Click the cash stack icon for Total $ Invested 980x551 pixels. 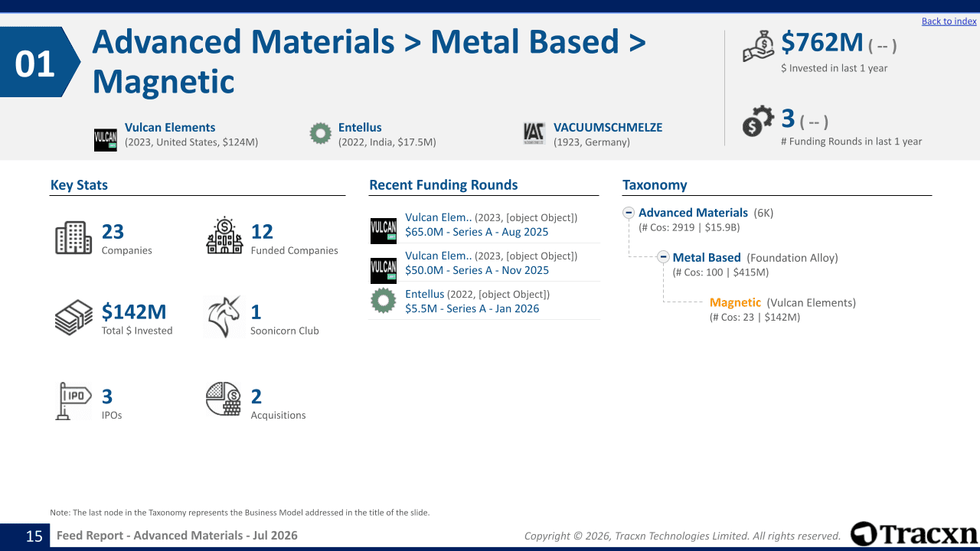[73, 318]
